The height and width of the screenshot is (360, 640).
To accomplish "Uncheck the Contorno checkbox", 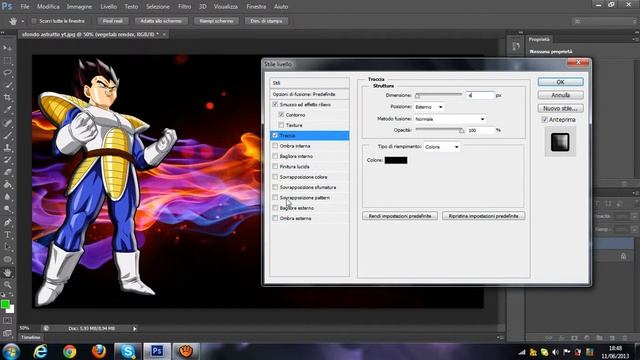I will coord(281,115).
